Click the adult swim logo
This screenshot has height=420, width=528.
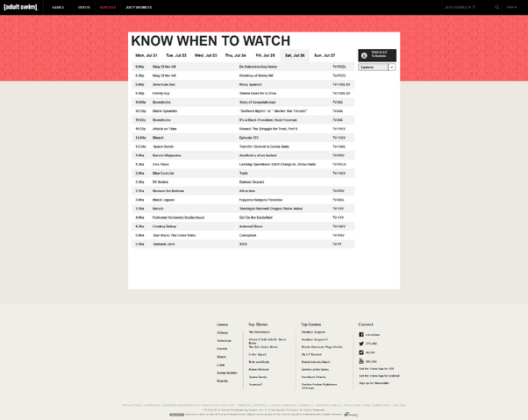click(20, 7)
